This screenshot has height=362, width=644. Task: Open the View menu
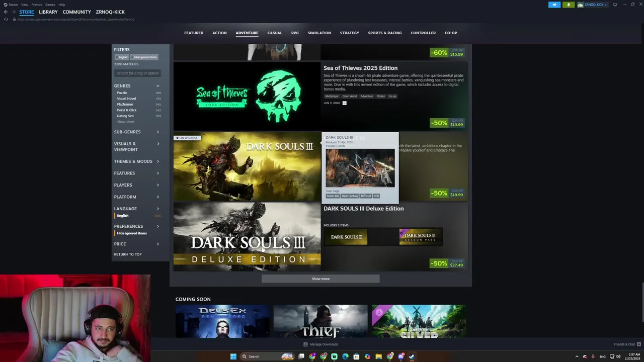24,5
